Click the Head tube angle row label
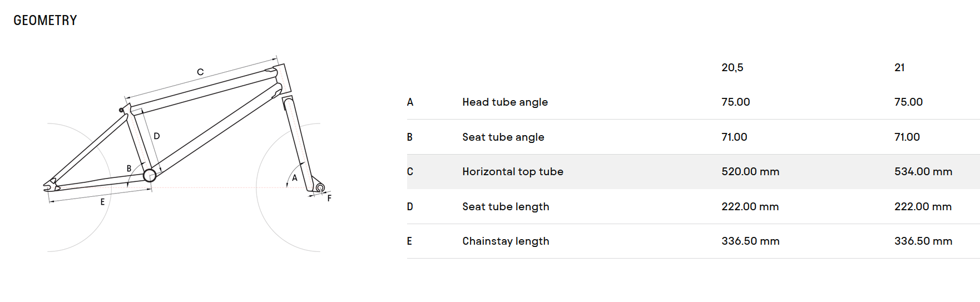The image size is (980, 302). coord(505,102)
